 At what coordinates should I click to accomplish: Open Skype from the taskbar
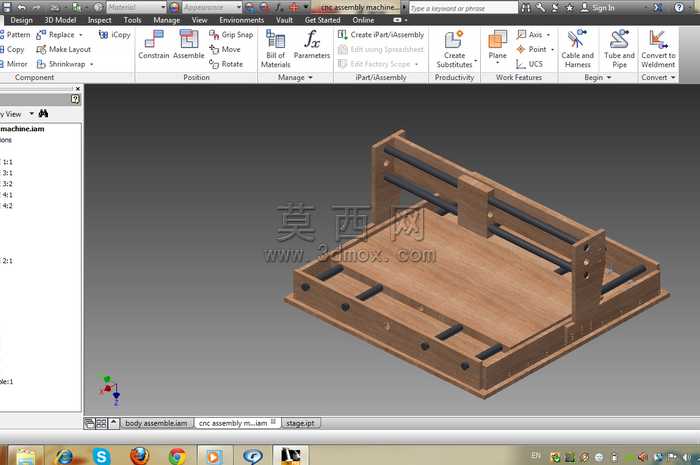(x=102, y=456)
